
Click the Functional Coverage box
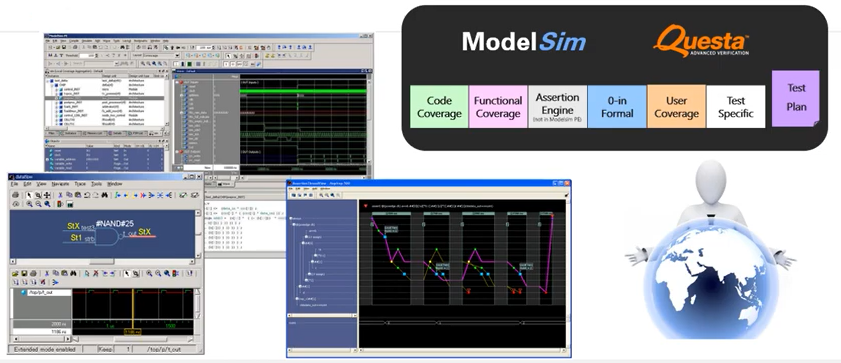click(498, 107)
